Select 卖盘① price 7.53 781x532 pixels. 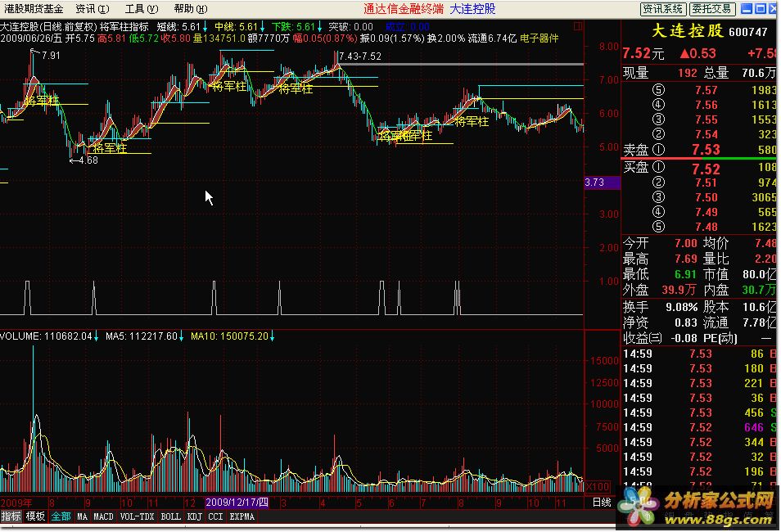707,150
